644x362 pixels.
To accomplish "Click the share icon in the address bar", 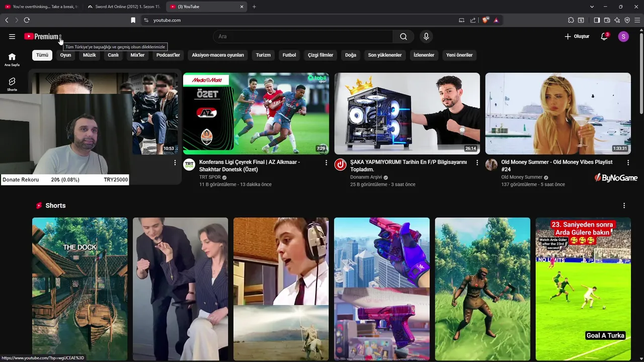I will coord(473,20).
